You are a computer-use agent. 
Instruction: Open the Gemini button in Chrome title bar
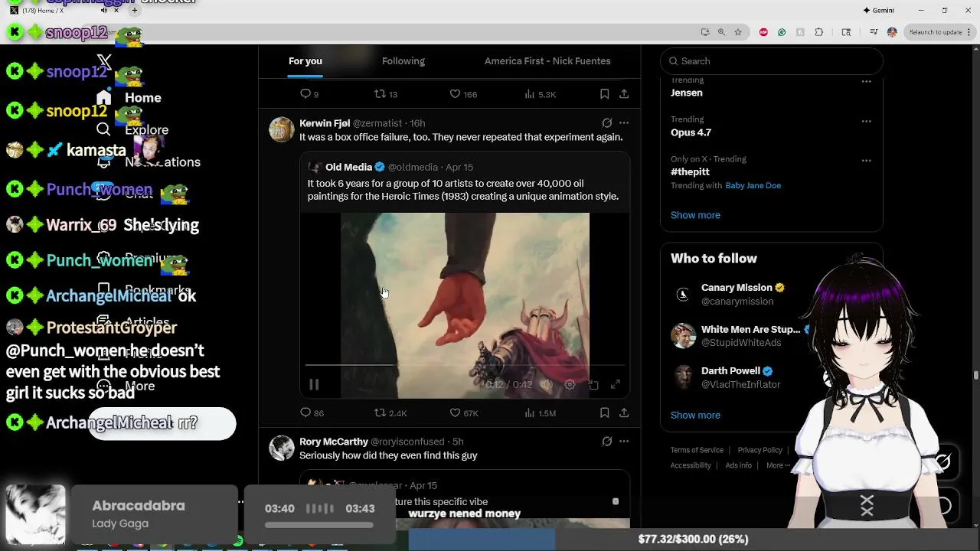click(x=878, y=10)
